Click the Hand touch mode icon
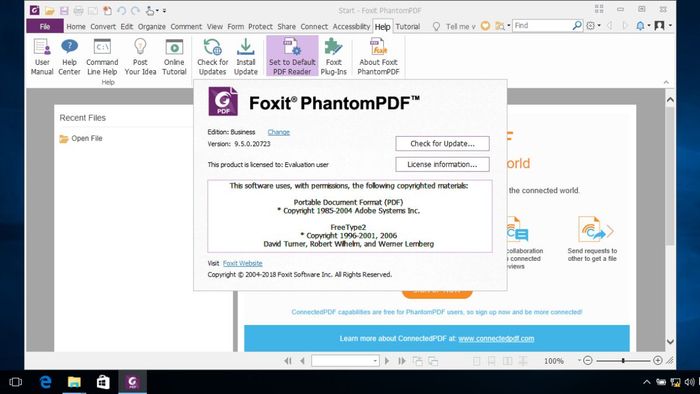 coord(150,10)
